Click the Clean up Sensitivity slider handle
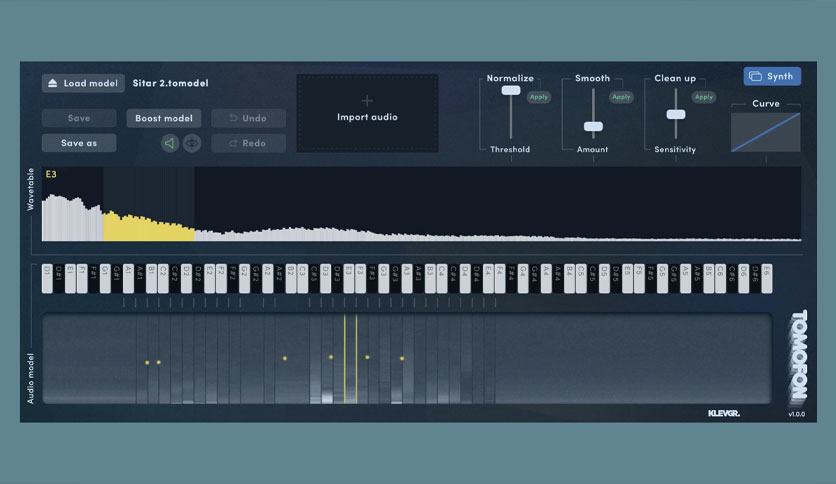The width and height of the screenshot is (836, 484). [676, 114]
